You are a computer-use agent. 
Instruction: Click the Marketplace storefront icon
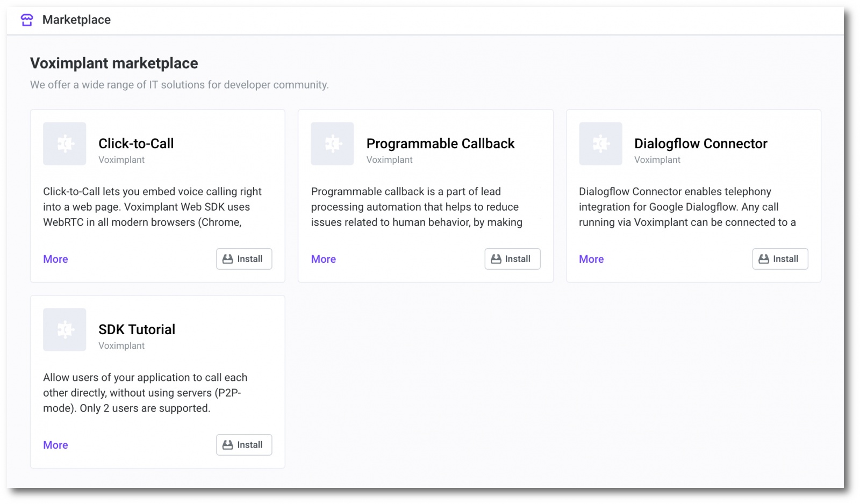27,20
